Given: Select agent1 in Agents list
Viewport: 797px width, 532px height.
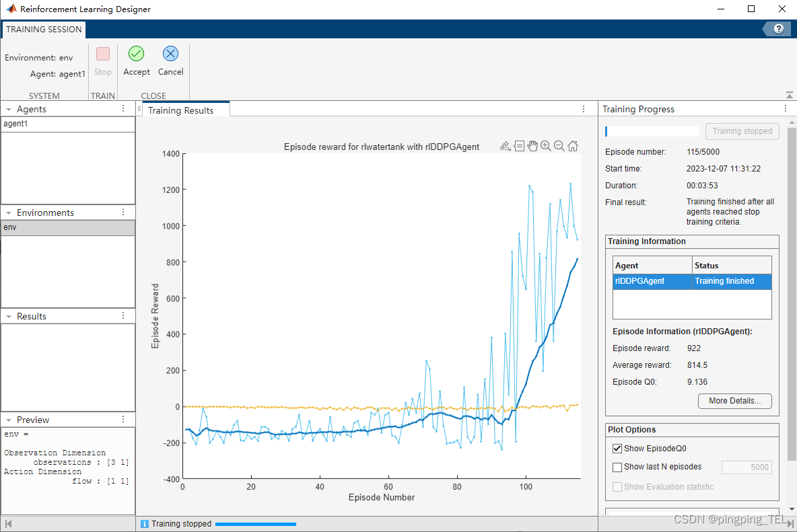Looking at the screenshot, I should 68,124.
